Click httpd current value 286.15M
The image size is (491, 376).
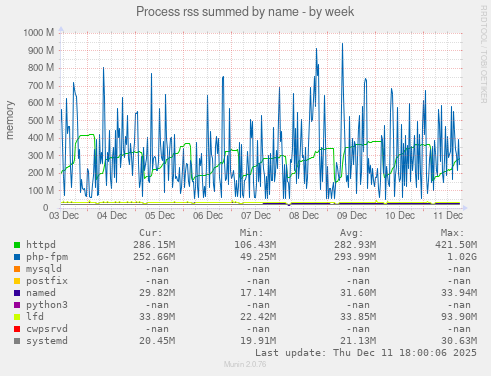[x=154, y=245]
